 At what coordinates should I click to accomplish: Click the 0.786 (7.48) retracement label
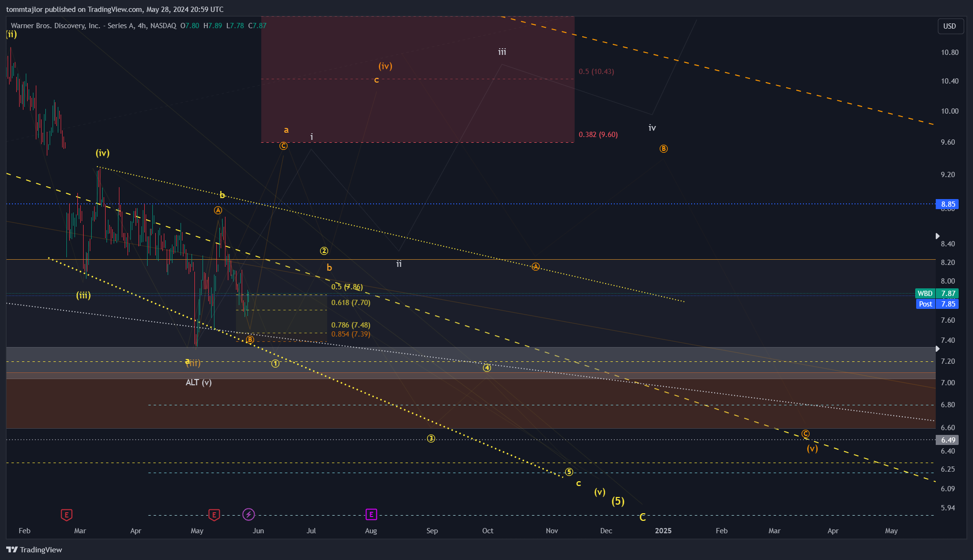pyautogui.click(x=351, y=325)
